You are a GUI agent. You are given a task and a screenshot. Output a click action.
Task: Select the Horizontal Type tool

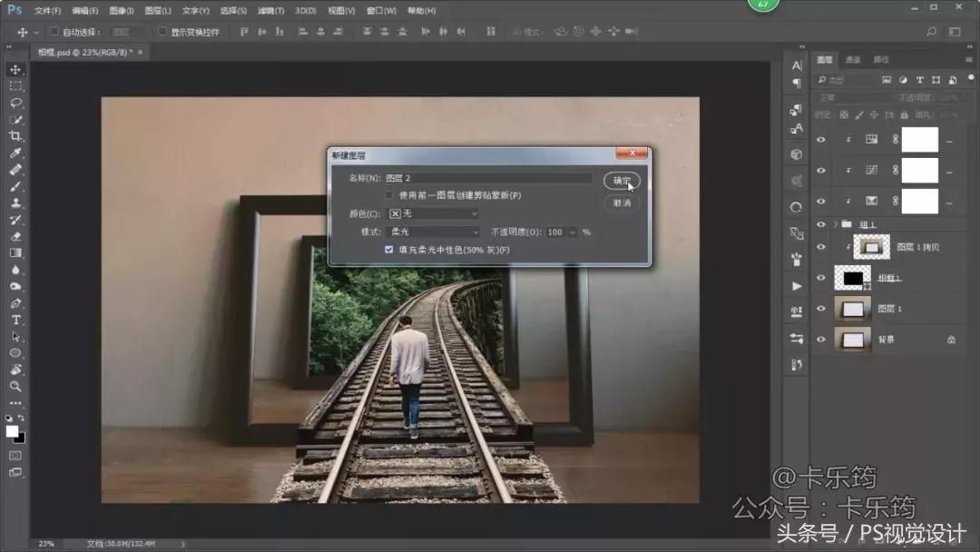(15, 320)
